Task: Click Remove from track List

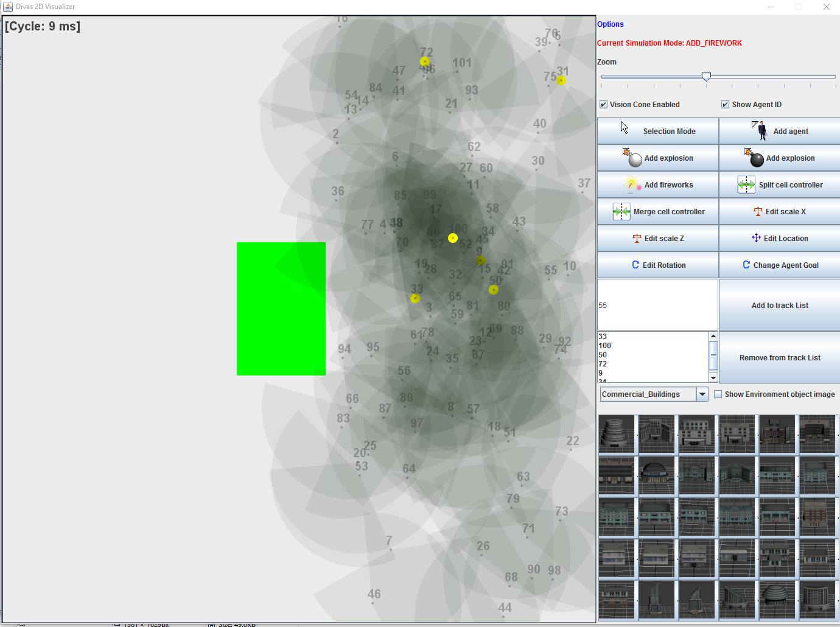Action: tap(780, 357)
